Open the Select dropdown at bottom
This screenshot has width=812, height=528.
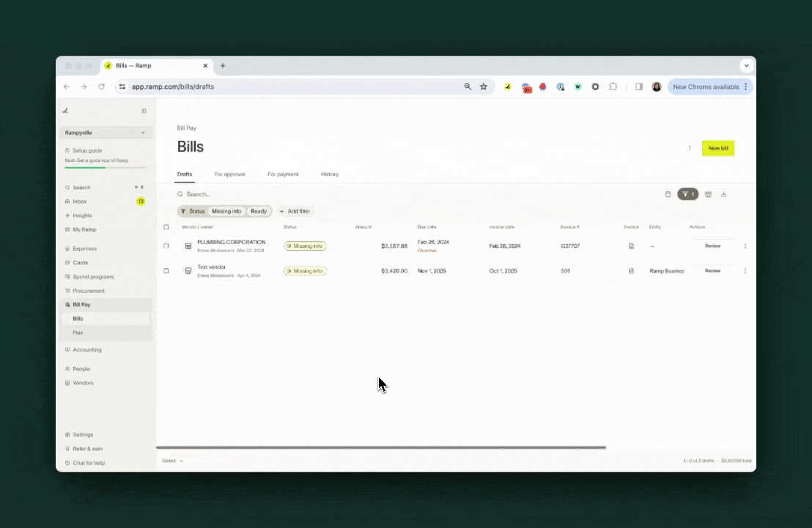click(172, 461)
